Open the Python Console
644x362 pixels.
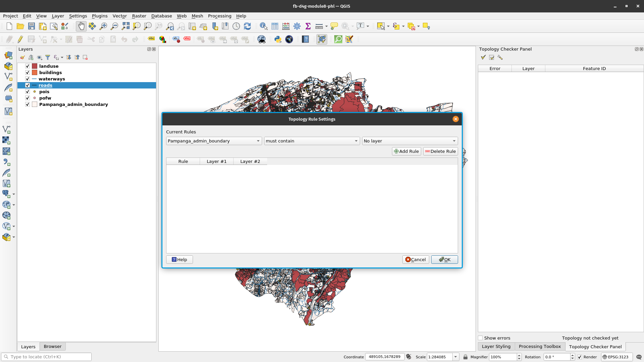pos(278,39)
